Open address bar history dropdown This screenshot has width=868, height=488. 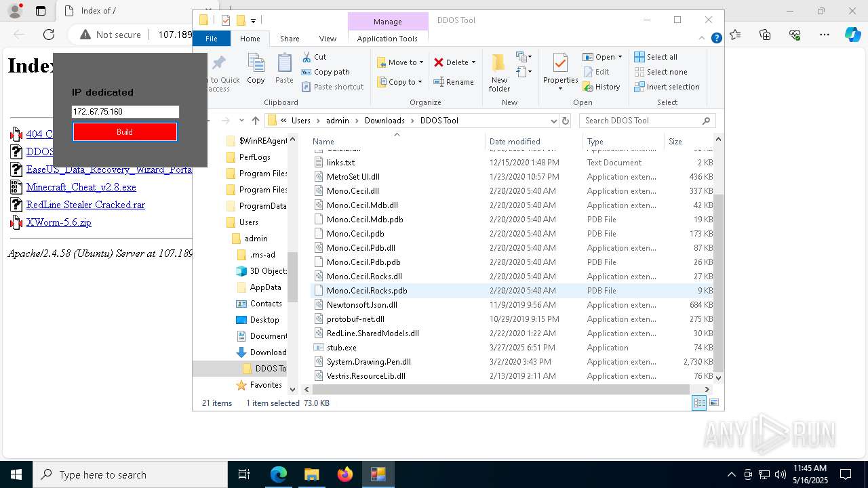[x=554, y=121]
